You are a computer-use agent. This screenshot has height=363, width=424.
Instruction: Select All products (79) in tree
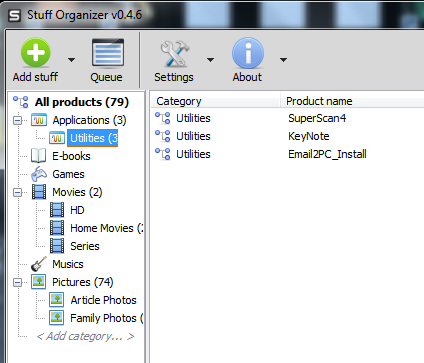[x=82, y=102]
